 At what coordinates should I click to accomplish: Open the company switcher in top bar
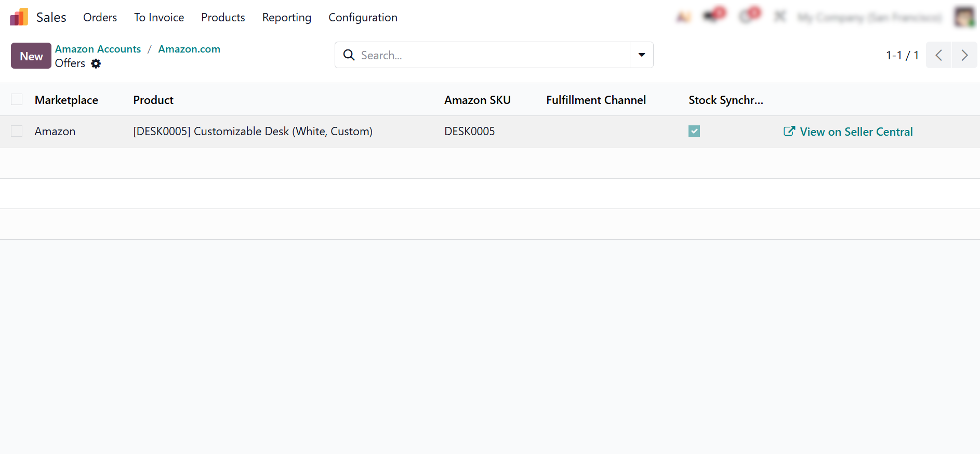tap(869, 18)
